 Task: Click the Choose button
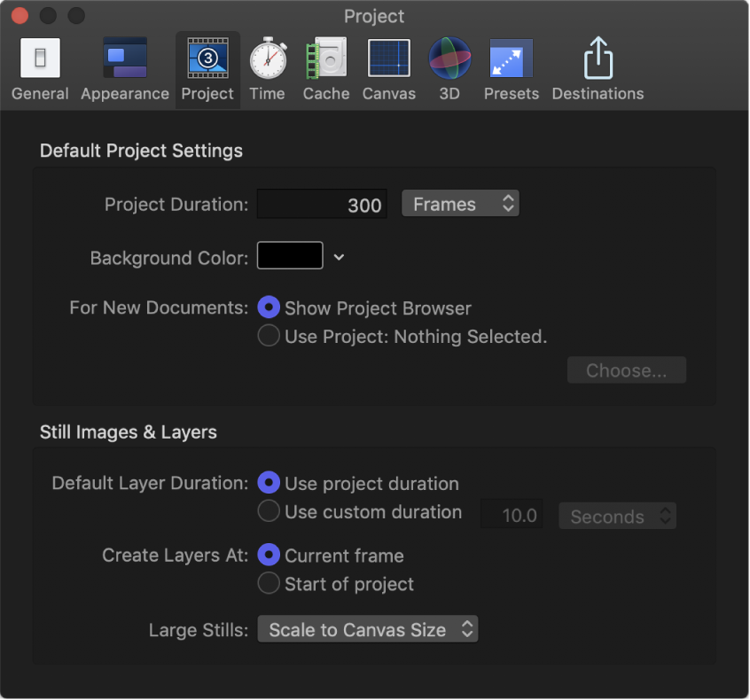(626, 369)
